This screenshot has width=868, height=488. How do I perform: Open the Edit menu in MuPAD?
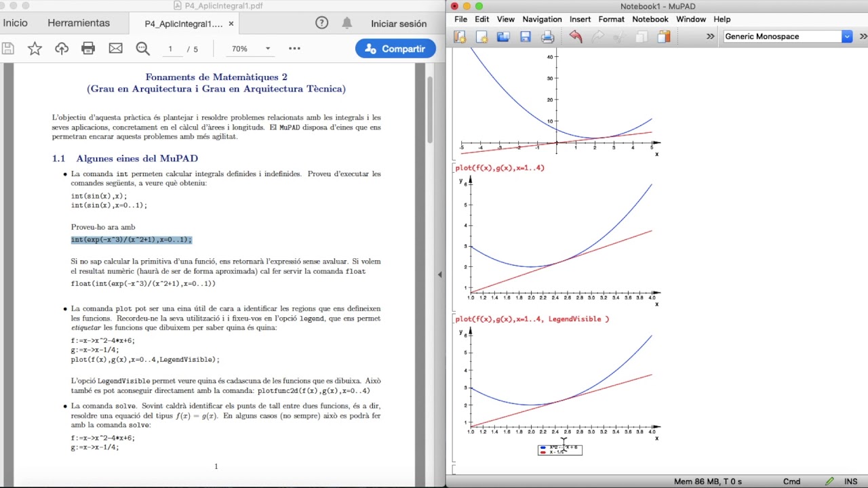point(481,19)
